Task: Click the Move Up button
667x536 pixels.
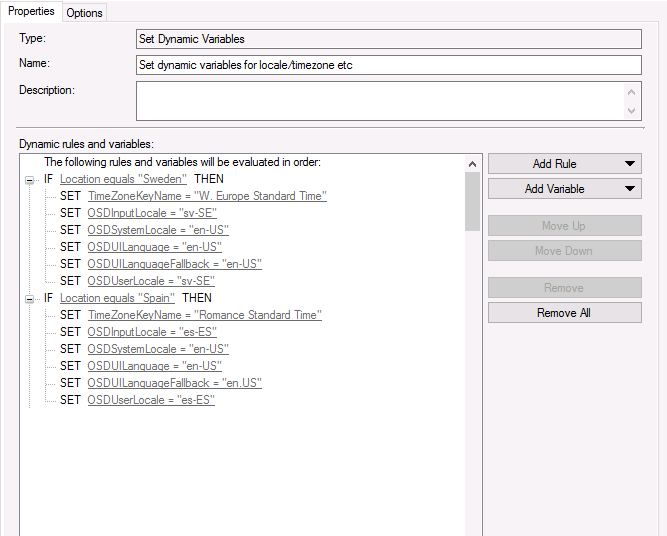Action: pyautogui.click(x=564, y=226)
